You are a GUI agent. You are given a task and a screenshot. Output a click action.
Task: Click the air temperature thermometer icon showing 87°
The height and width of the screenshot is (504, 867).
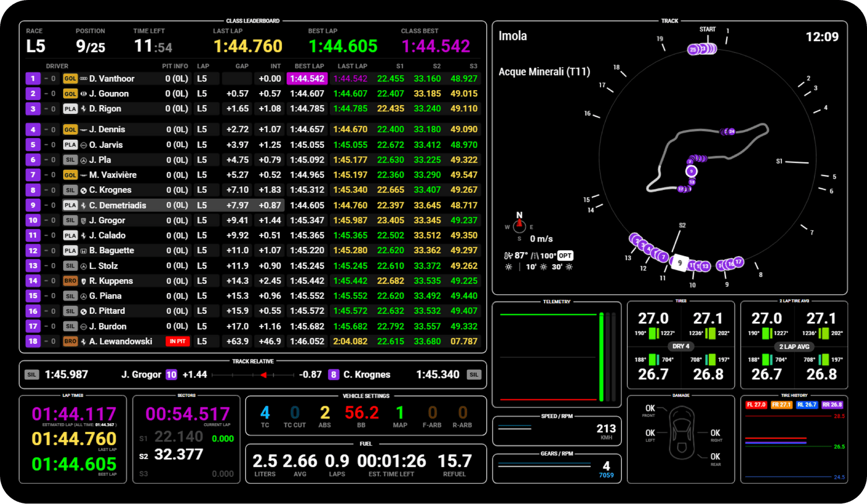pos(507,255)
